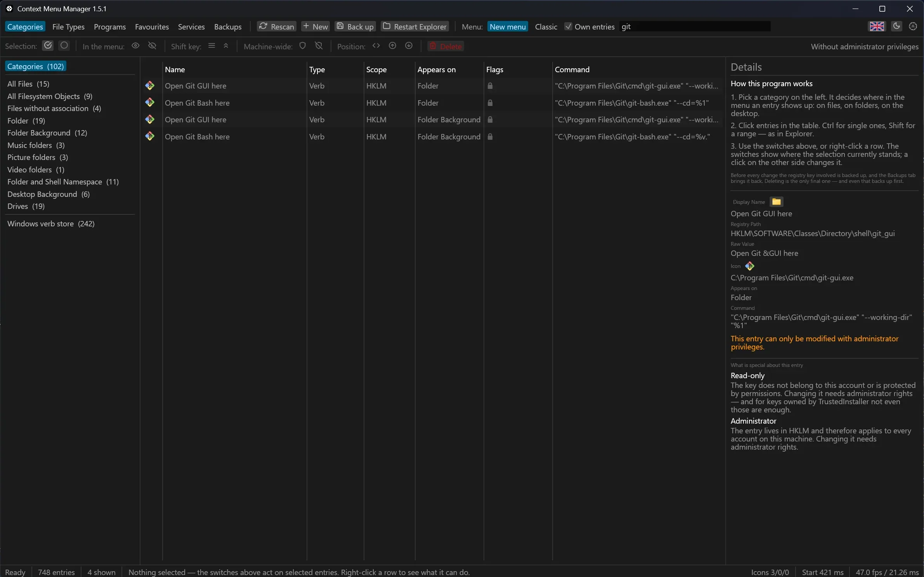The width and height of the screenshot is (924, 577).
Task: Click lock flag on Folder Background Git Bash row
Action: [x=490, y=136]
